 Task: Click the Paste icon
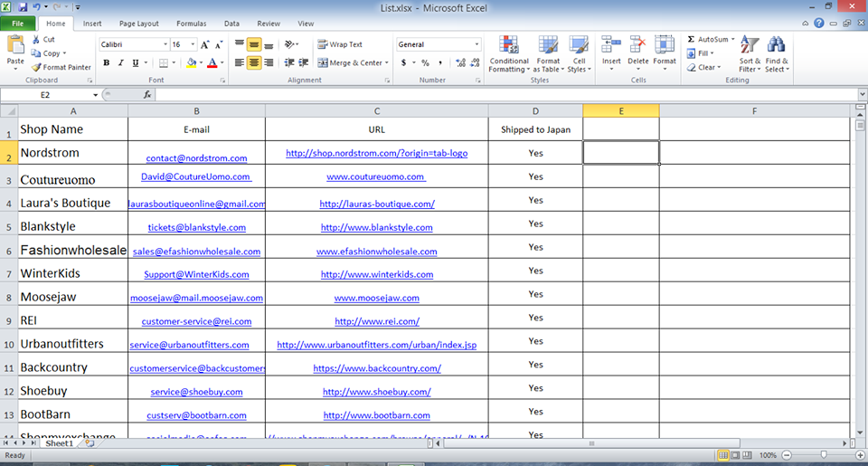tap(15, 44)
